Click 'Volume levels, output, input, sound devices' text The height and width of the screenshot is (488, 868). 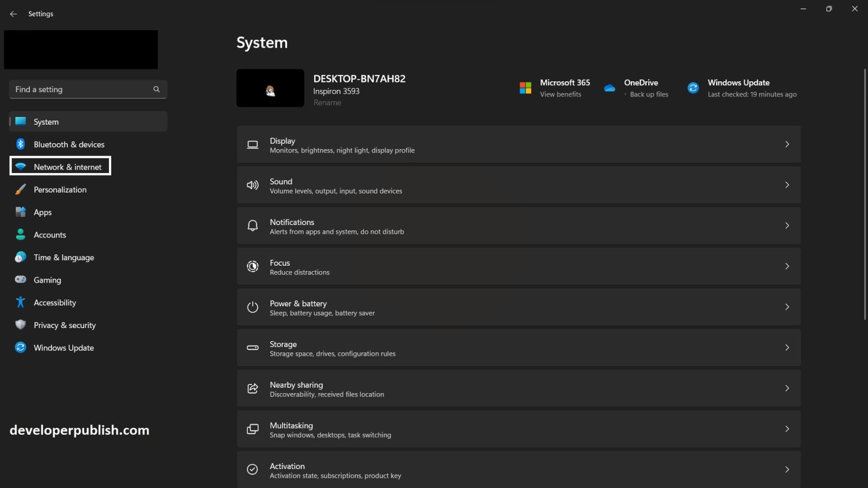(336, 191)
